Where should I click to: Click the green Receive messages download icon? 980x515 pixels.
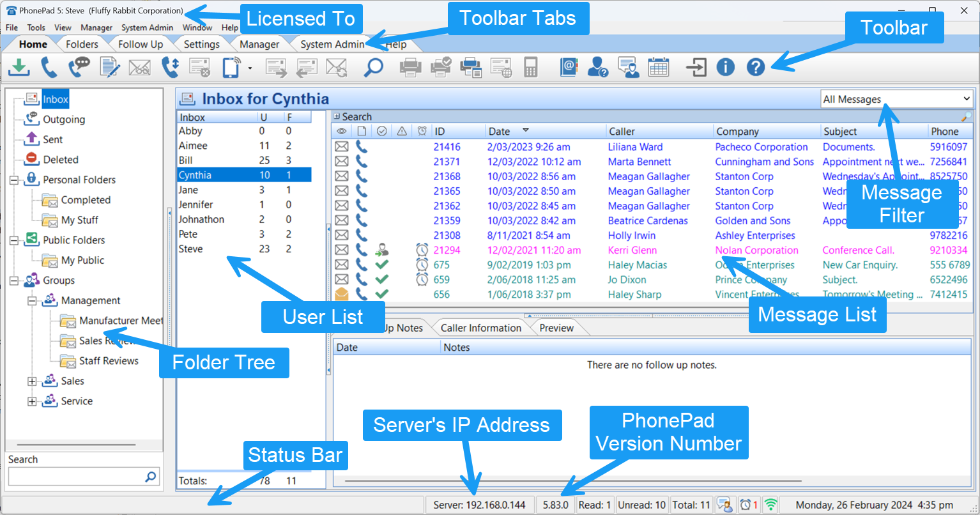pyautogui.click(x=20, y=66)
